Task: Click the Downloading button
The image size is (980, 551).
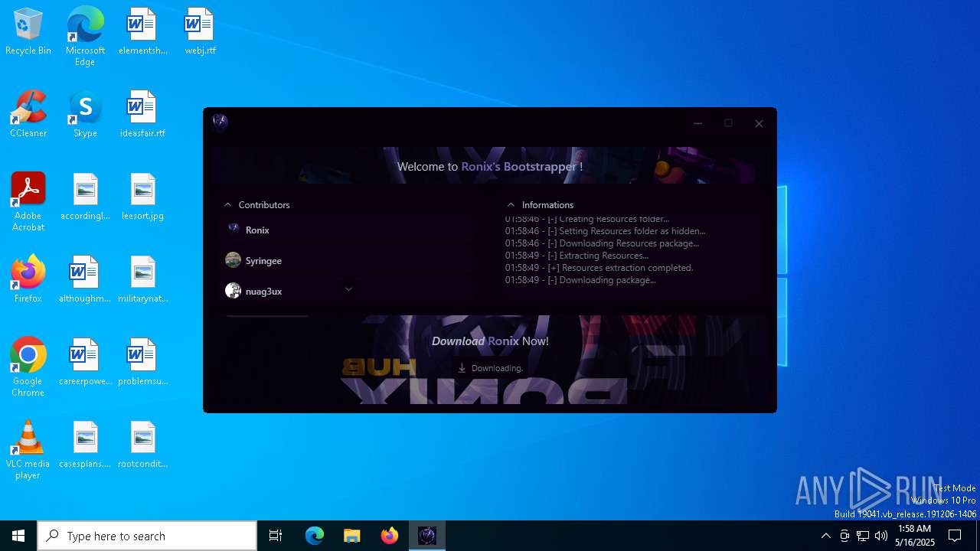Action: point(490,368)
